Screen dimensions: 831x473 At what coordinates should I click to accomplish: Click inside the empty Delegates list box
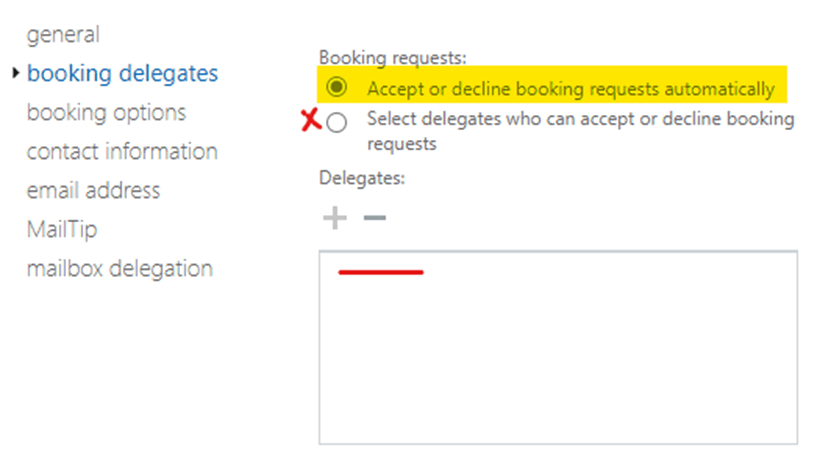coord(558,360)
